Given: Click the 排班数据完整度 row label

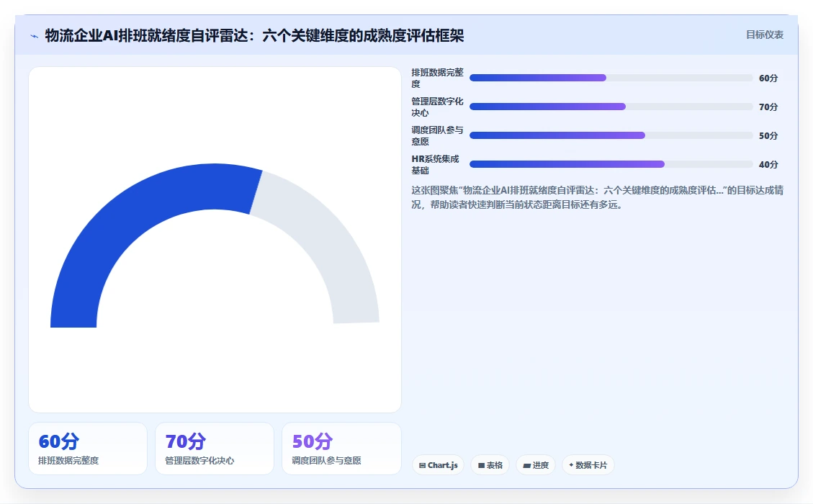Looking at the screenshot, I should tap(437, 78).
